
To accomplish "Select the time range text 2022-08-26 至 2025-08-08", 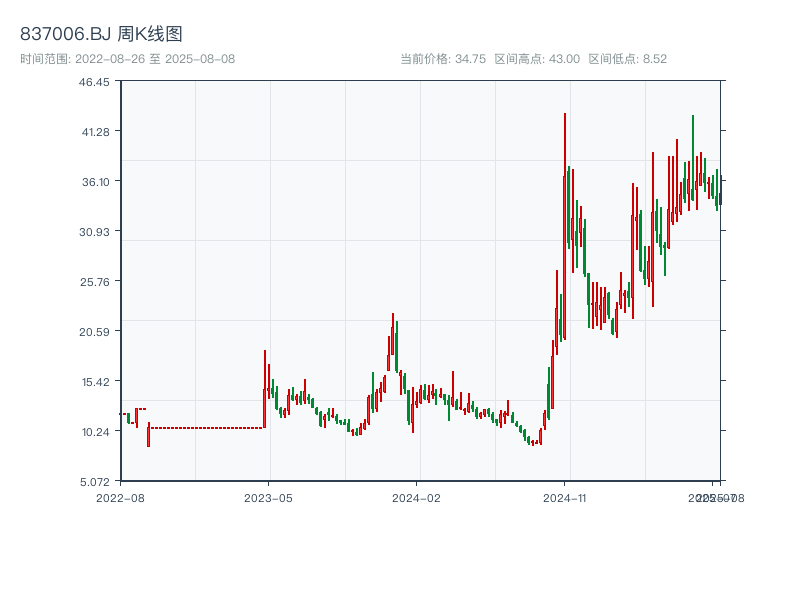I will (x=155, y=59).
